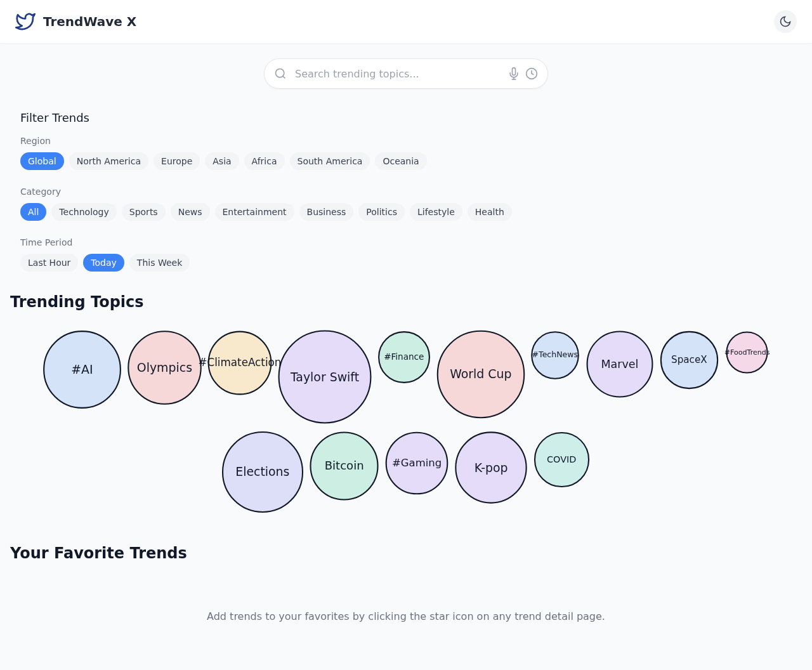Select the Last Hour time filter
The image size is (812, 670).
pos(49,262)
